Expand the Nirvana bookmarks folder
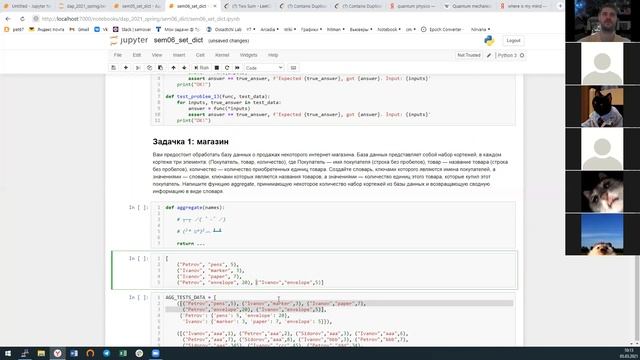Image resolution: width=640 pixels, height=360 pixels. click(x=480, y=29)
